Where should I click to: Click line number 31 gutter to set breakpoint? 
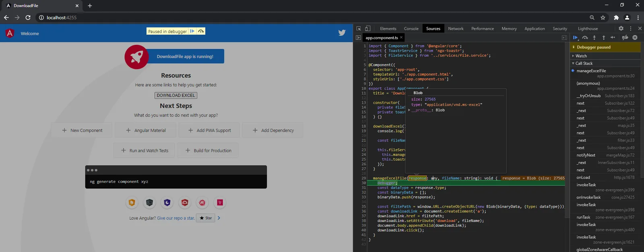pyautogui.click(x=363, y=187)
